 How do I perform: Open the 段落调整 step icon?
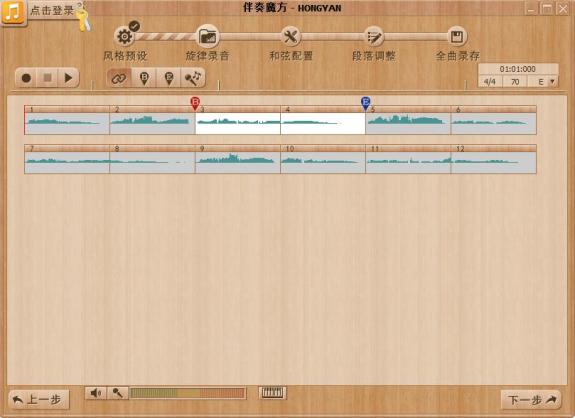click(374, 36)
